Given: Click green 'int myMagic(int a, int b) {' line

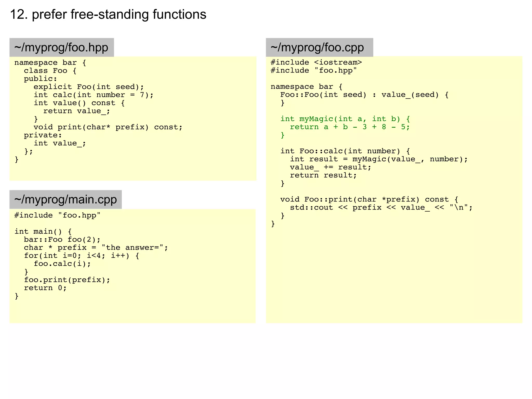Looking at the screenshot, I should point(345,119).
